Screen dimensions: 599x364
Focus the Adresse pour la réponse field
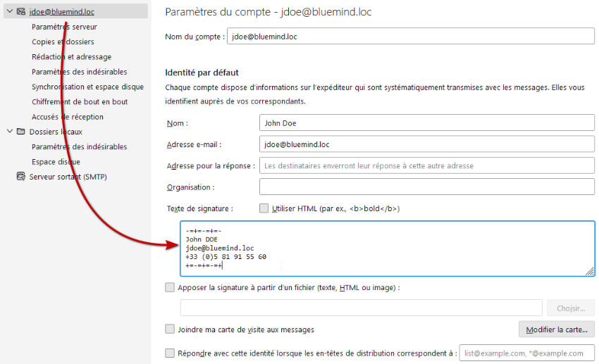(426, 166)
